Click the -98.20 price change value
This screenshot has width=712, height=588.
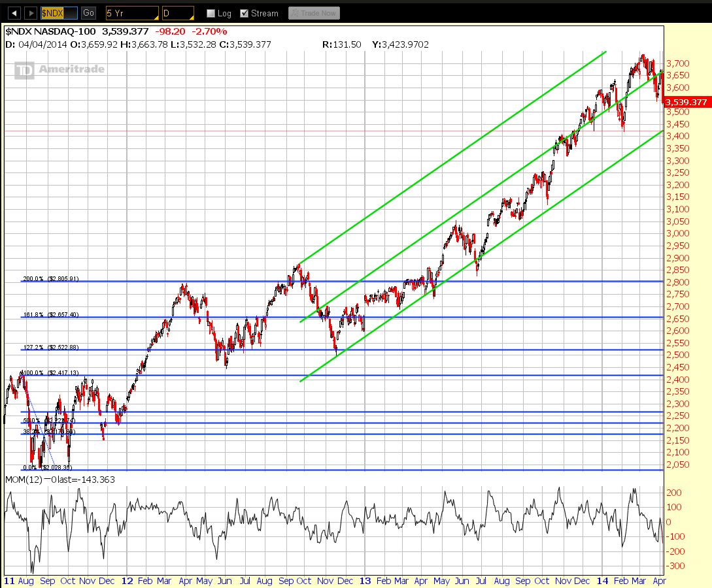170,31
